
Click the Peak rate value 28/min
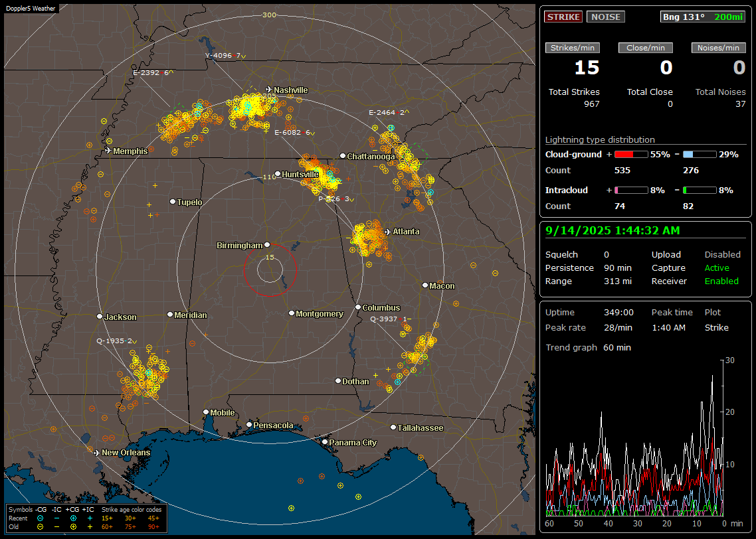click(x=618, y=327)
